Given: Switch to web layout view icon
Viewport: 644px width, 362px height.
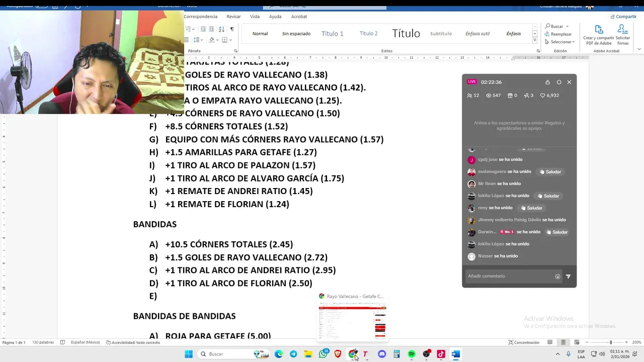Looking at the screenshot, I should [x=576, y=342].
